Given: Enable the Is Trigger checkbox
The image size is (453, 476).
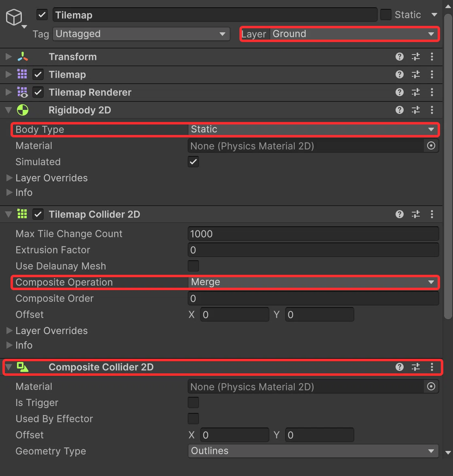Looking at the screenshot, I should tap(193, 402).
